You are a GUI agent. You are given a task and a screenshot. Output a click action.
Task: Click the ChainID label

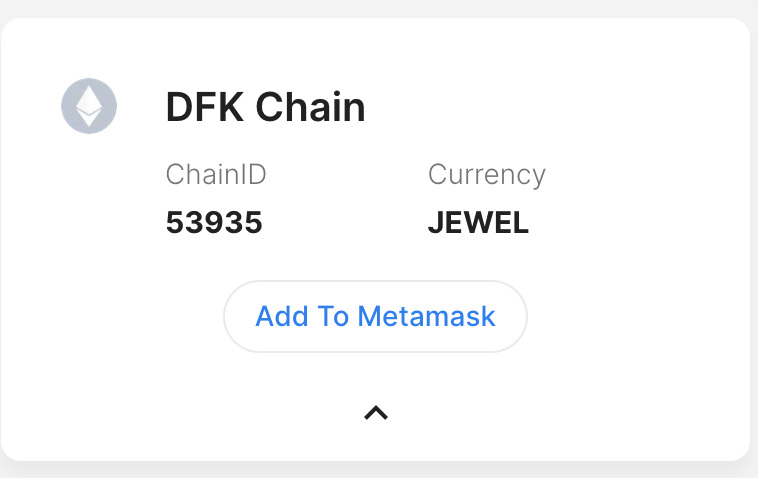216,174
